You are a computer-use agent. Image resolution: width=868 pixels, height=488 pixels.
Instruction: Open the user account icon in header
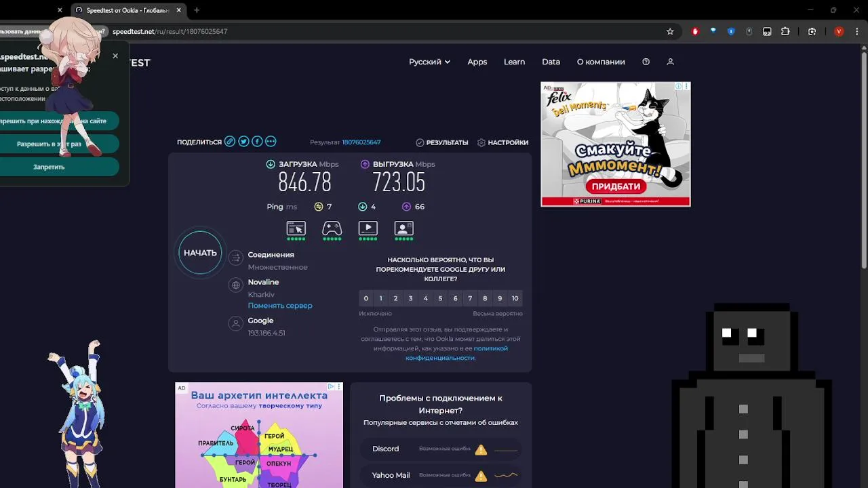click(670, 62)
